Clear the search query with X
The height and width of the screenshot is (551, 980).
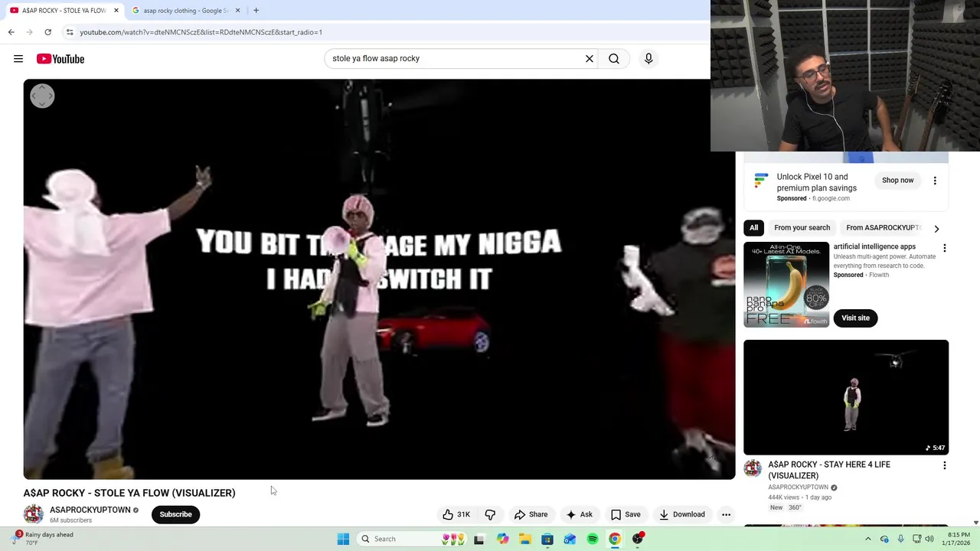590,58
